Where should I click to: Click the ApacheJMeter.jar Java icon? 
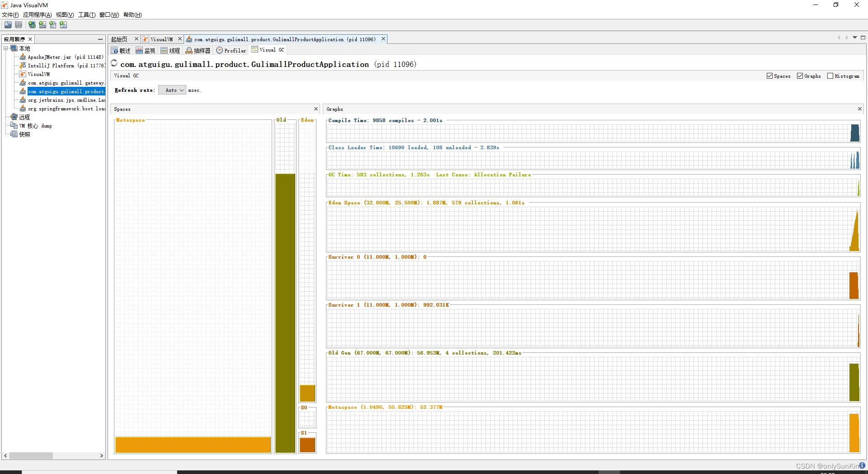[23, 57]
